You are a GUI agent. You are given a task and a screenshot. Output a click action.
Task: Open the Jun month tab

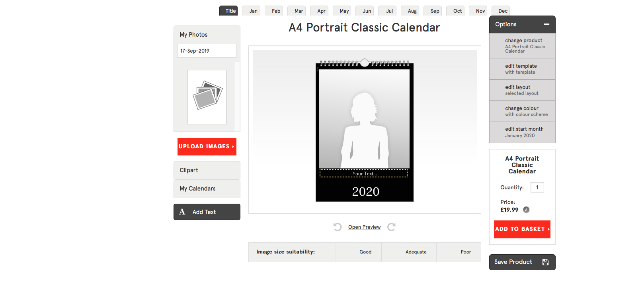[367, 11]
